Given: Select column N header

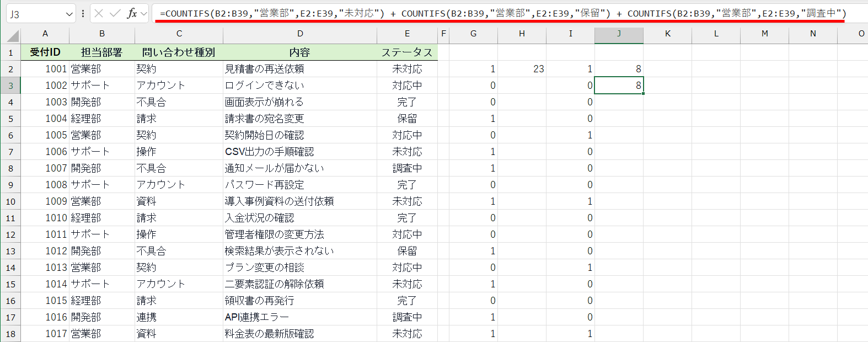Looking at the screenshot, I should click(x=813, y=34).
